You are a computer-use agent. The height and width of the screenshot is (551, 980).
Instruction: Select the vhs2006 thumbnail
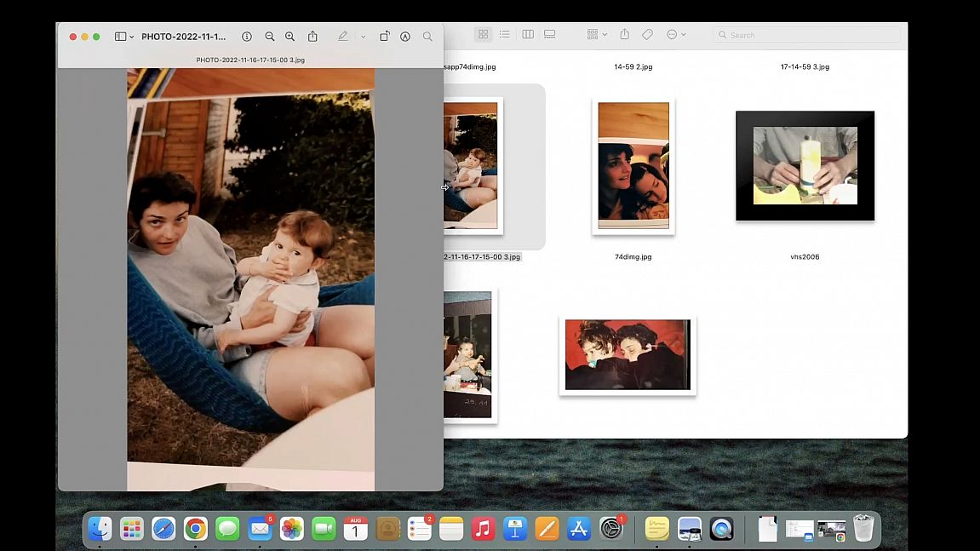(805, 166)
